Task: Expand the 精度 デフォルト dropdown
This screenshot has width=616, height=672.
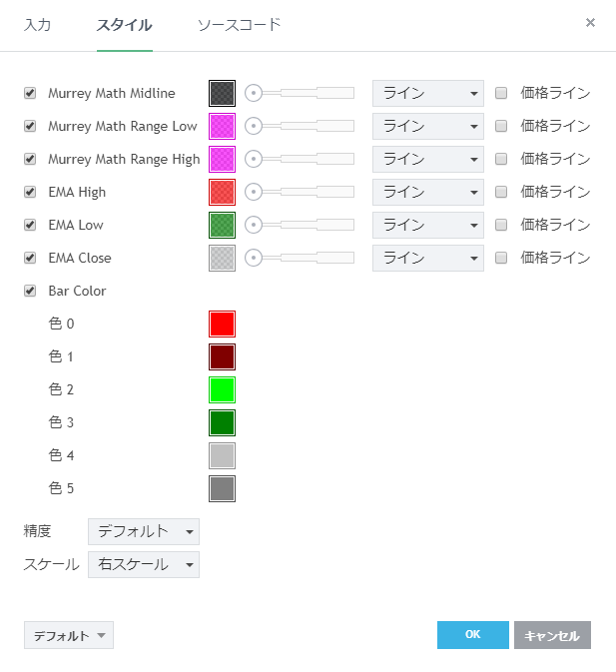Action: pos(144,531)
